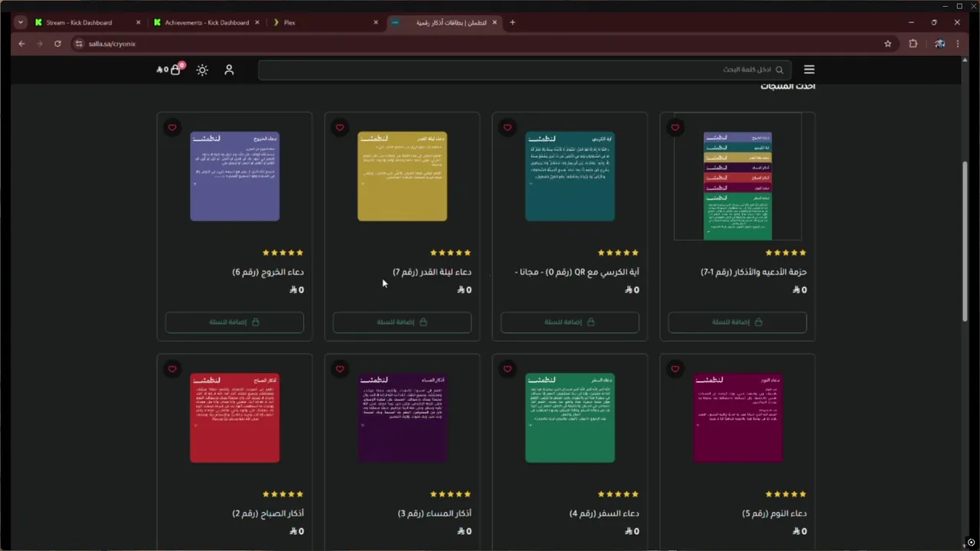Image resolution: width=980 pixels, height=551 pixels.
Task: Open the دعاء الخروج (رقم 6) title link
Action: tap(268, 272)
